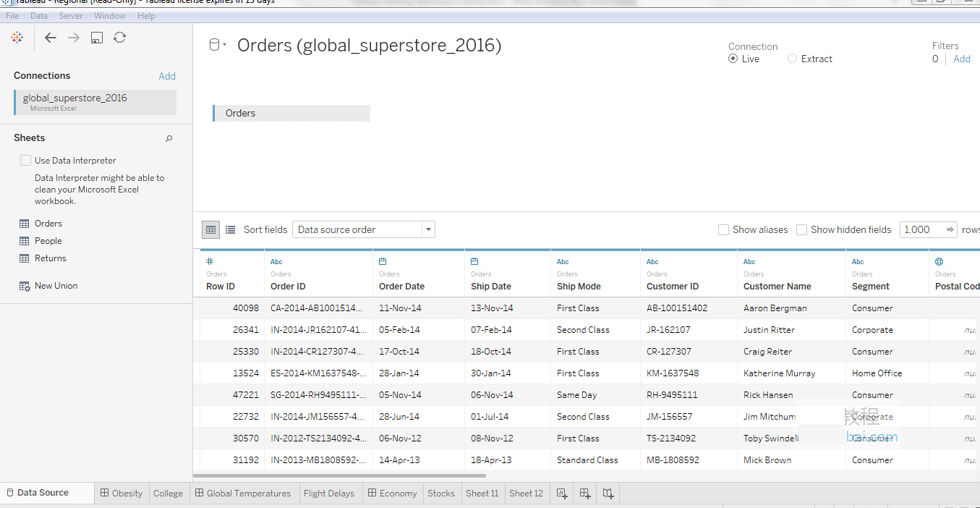The height and width of the screenshot is (508, 980).
Task: Click the Abc type icon above Ship Mode
Action: point(563,262)
